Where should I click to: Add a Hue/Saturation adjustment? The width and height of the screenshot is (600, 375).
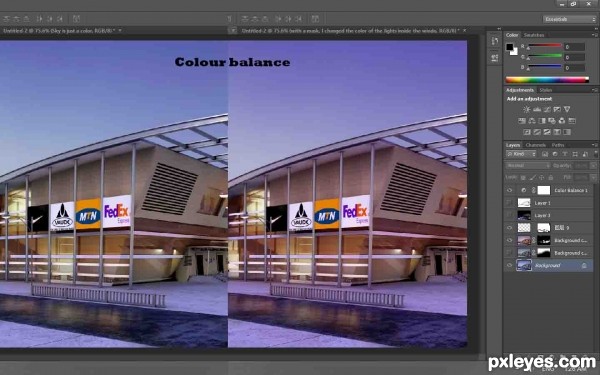pyautogui.click(x=522, y=121)
